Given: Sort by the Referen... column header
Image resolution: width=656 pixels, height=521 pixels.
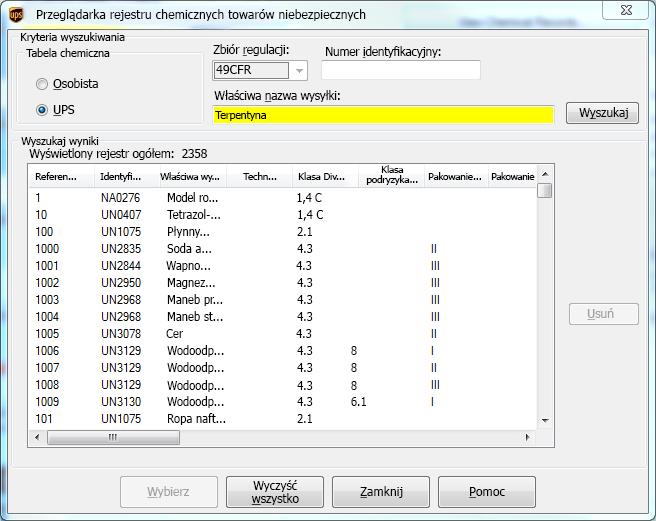Looking at the screenshot, I should [62, 177].
